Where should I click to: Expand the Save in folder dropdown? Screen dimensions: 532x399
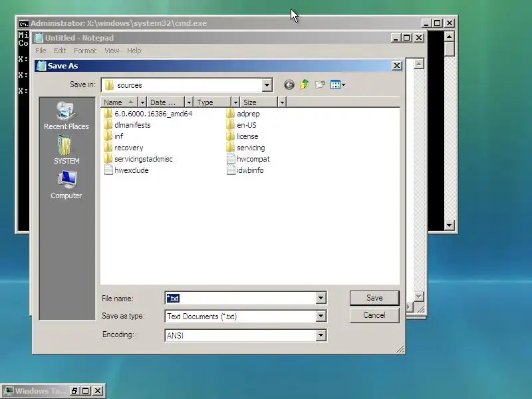click(x=267, y=85)
